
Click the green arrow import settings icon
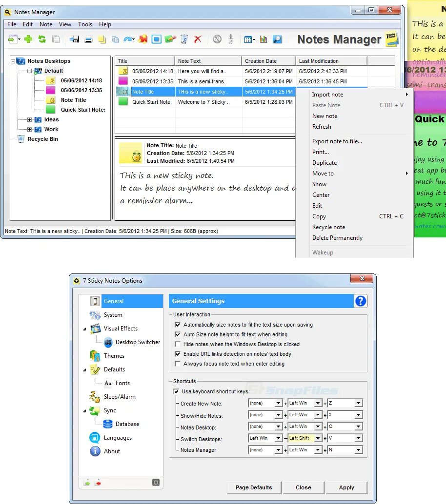(87, 483)
